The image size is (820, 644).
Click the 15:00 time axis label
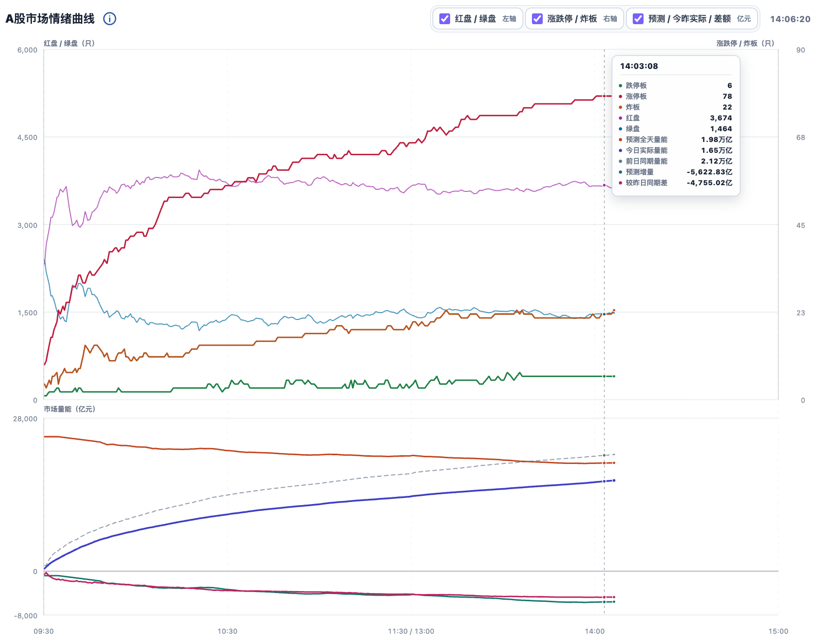pos(778,631)
